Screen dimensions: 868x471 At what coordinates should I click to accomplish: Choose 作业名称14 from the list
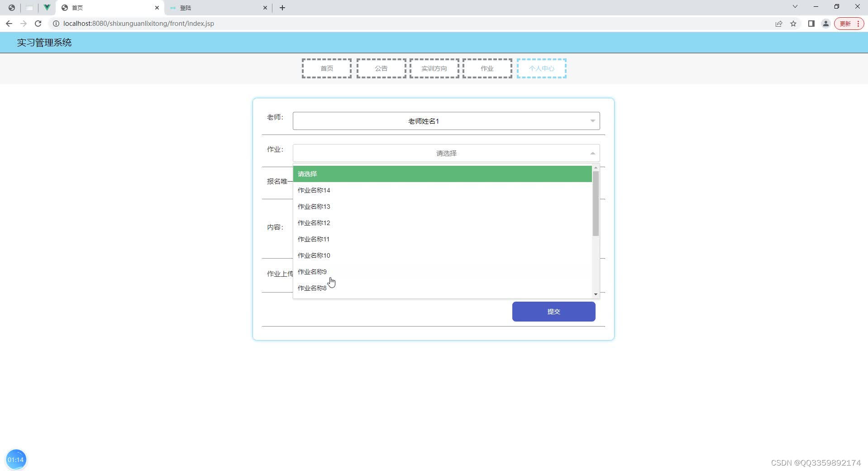(443, 190)
